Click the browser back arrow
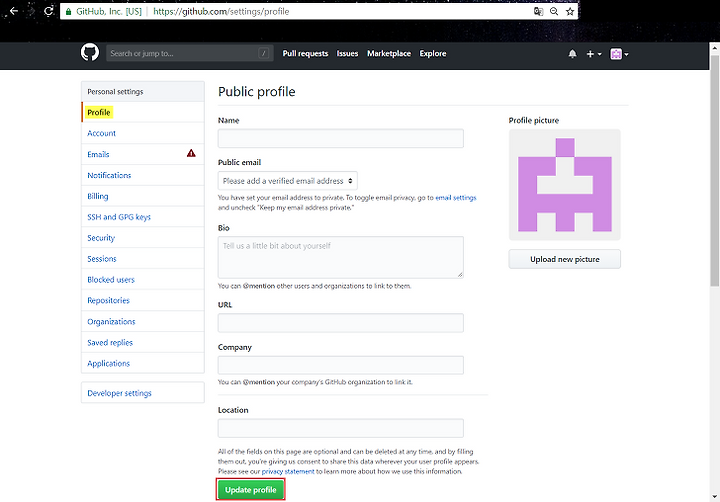Screen dimensions: 720x502 14,11
